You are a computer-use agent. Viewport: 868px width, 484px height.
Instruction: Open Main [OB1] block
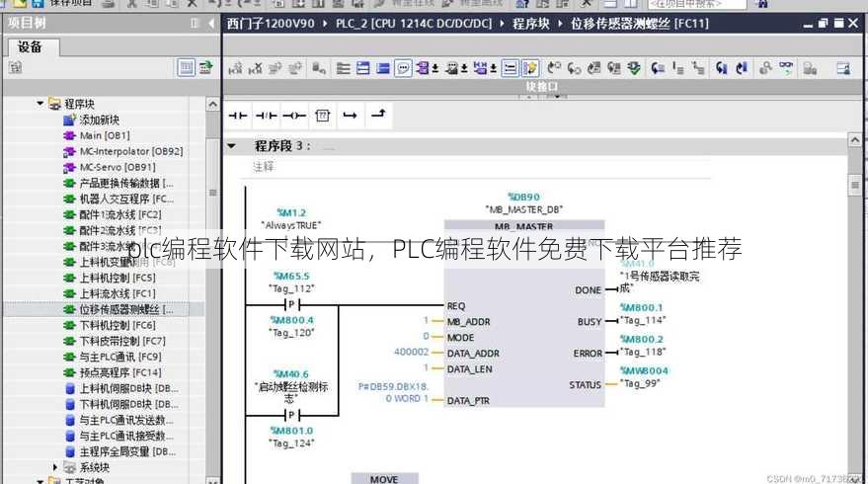click(x=105, y=135)
